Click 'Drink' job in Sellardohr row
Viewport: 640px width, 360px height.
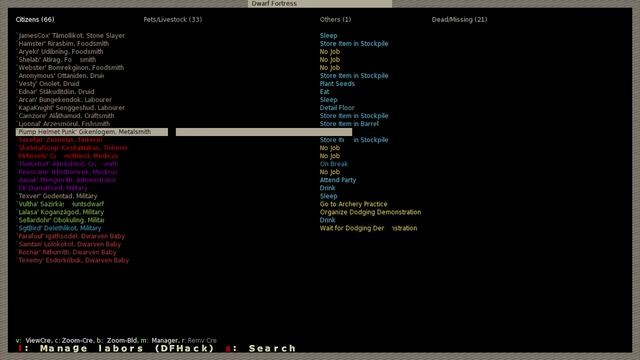click(x=327, y=220)
